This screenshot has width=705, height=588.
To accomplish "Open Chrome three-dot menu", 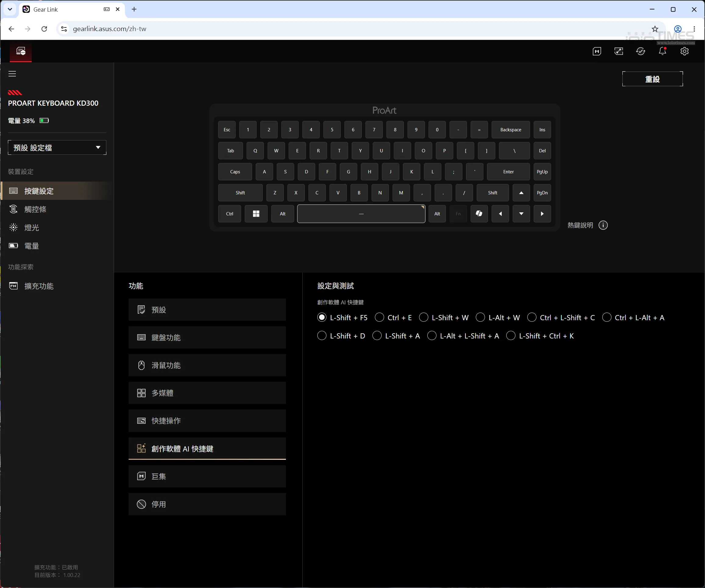I will tap(694, 29).
